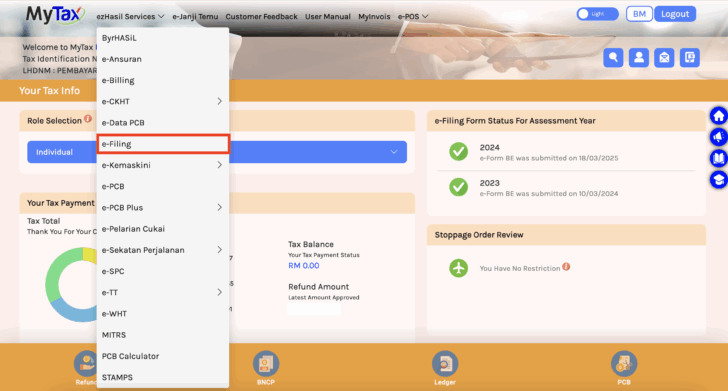Click the graduation cap side icon
The width and height of the screenshot is (728, 391).
click(x=718, y=179)
